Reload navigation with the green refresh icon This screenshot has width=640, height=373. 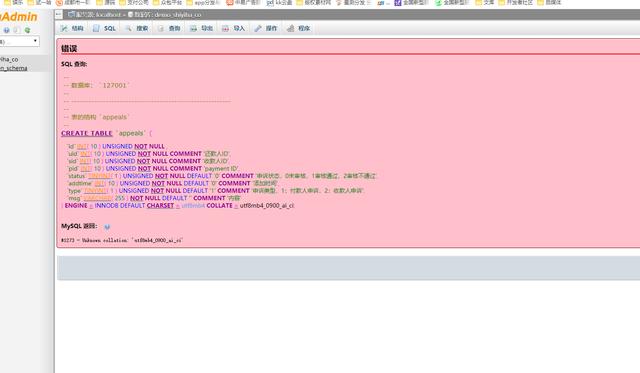coord(27,30)
